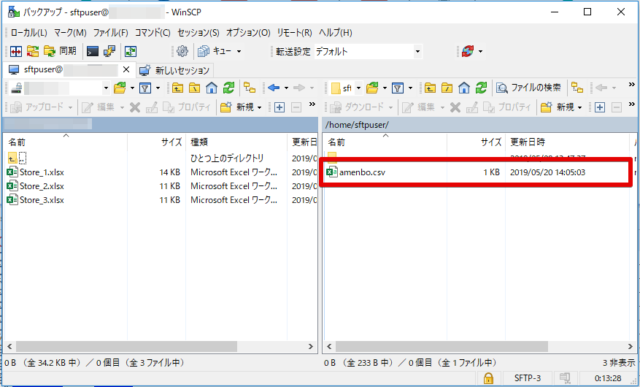640x387 pixels.
Task: Expand the キュー queue dropdown arrow
Action: tap(239, 51)
